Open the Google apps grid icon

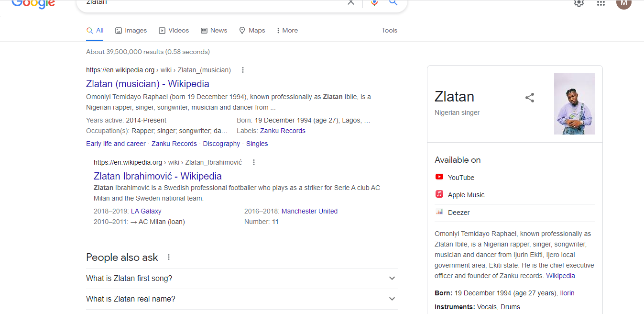(x=601, y=3)
